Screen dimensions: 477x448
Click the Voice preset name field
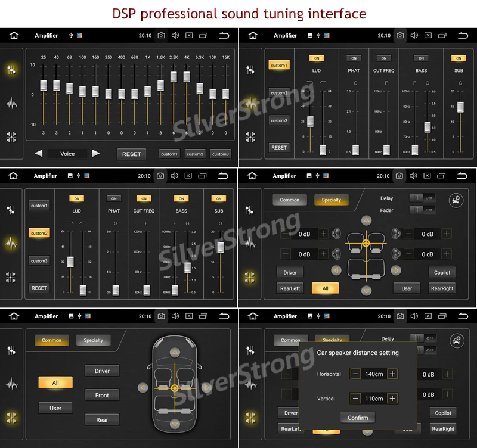tap(67, 154)
